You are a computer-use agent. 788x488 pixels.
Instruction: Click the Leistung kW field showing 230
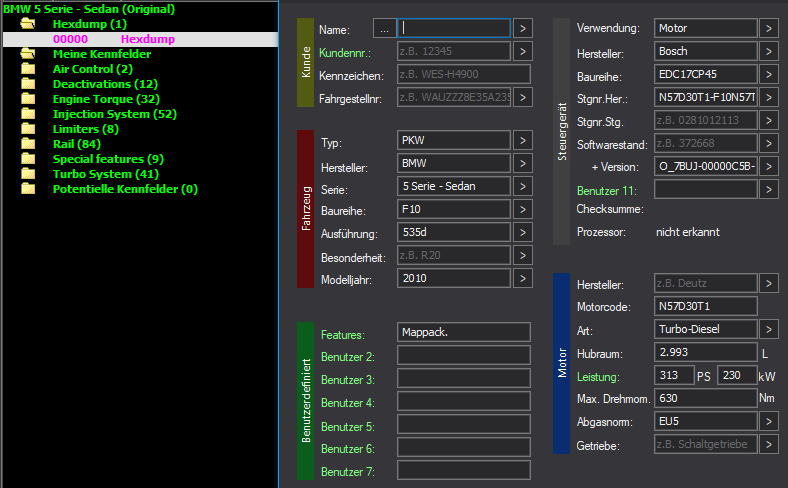click(737, 375)
